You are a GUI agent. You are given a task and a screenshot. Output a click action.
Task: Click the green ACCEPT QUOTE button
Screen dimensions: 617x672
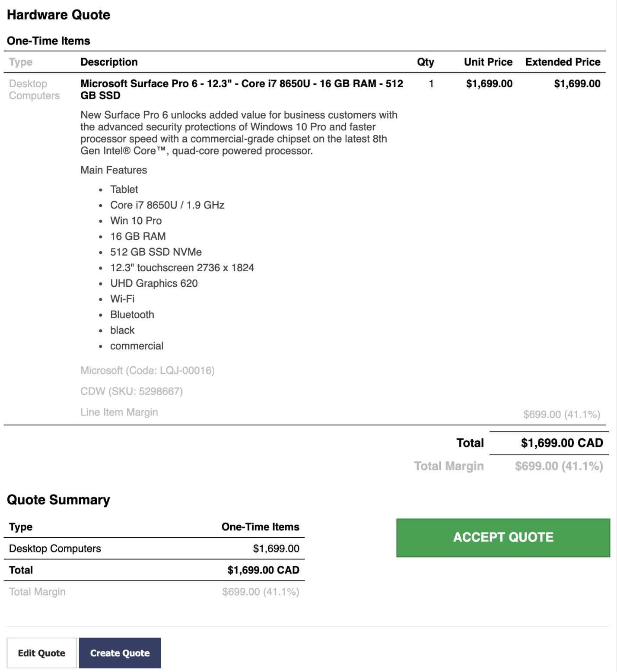[503, 537]
